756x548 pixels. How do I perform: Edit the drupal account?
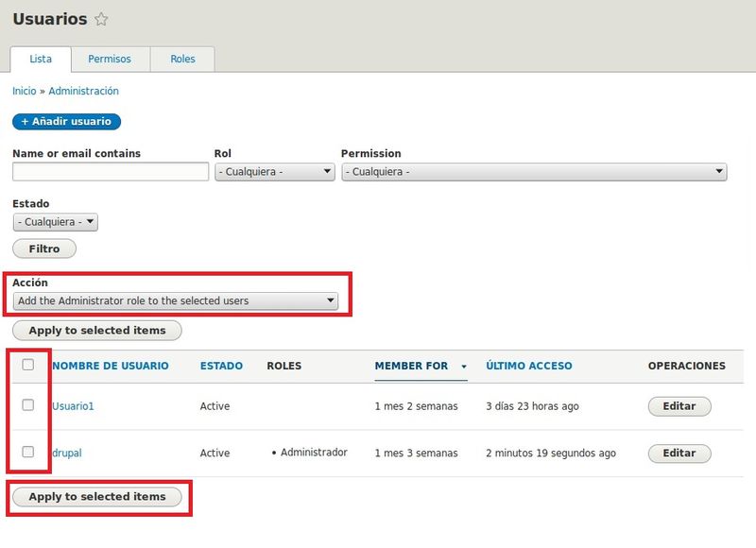[x=679, y=454]
